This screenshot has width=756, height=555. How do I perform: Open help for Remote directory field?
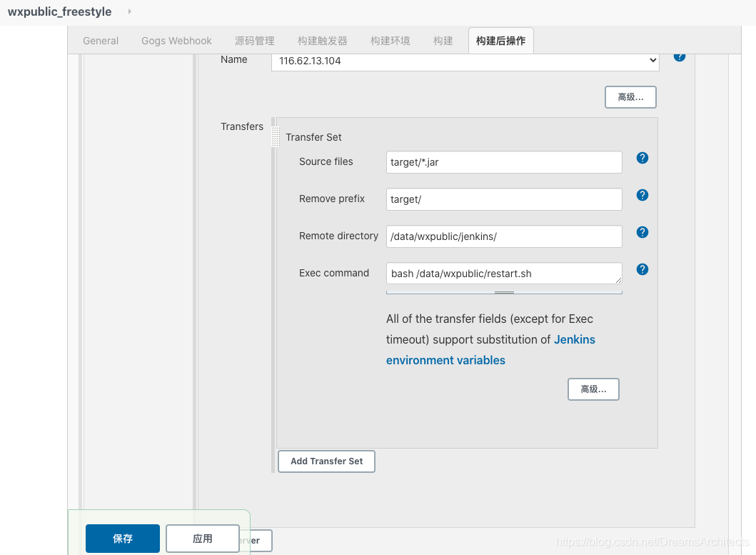(642, 232)
